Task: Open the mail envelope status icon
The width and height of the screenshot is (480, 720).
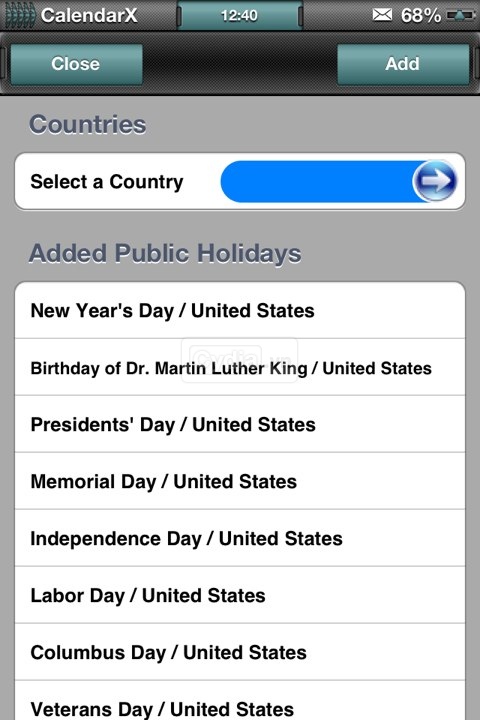Action: (x=382, y=15)
